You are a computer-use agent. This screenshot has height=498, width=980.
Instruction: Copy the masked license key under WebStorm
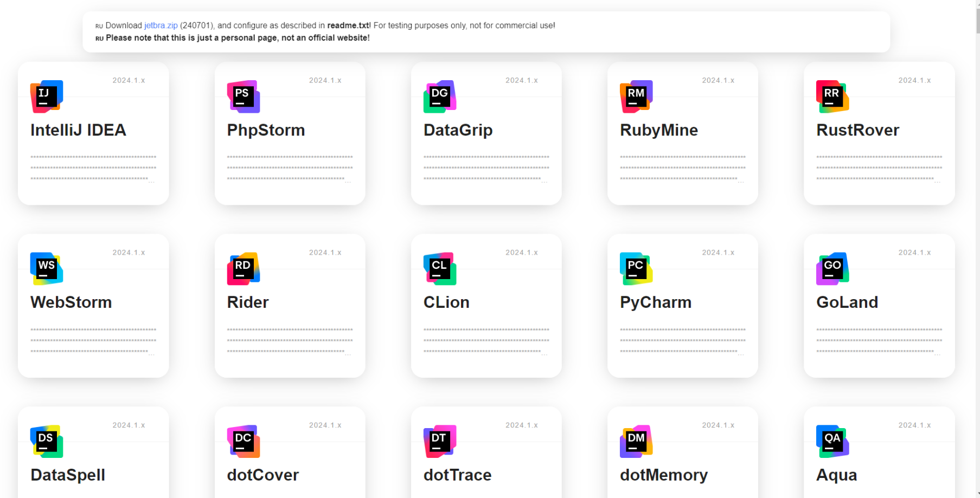[x=93, y=341]
